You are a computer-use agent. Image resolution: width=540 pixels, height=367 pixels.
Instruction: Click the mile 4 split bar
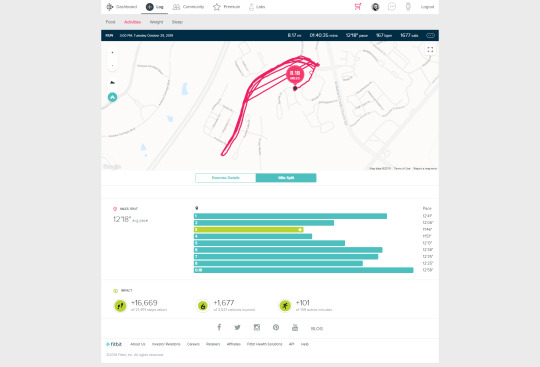pos(253,237)
